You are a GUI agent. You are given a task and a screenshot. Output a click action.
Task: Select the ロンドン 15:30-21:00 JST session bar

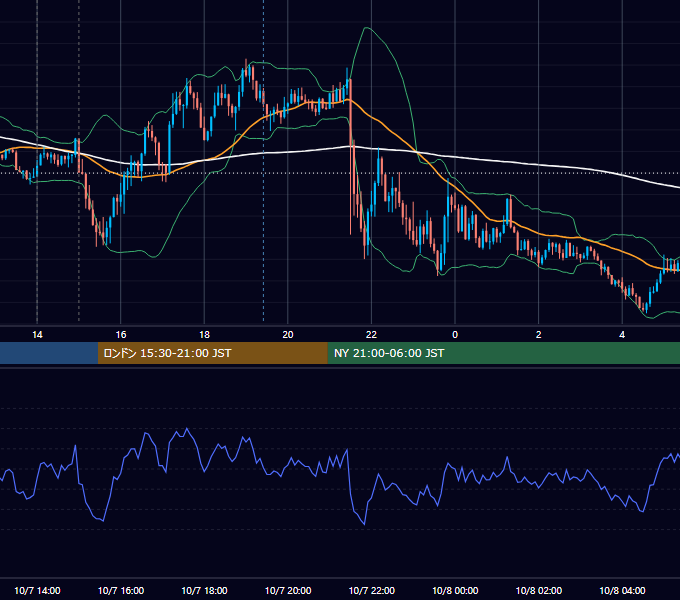pyautogui.click(x=212, y=353)
